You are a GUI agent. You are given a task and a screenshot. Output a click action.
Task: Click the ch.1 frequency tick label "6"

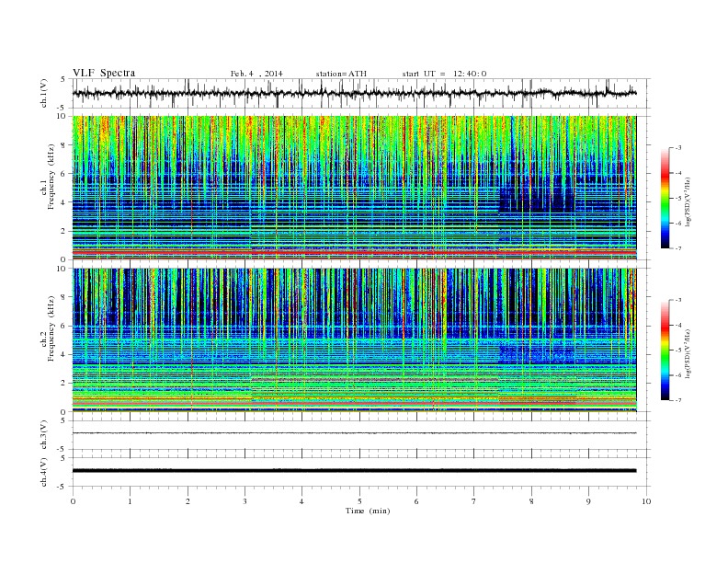[63, 174]
